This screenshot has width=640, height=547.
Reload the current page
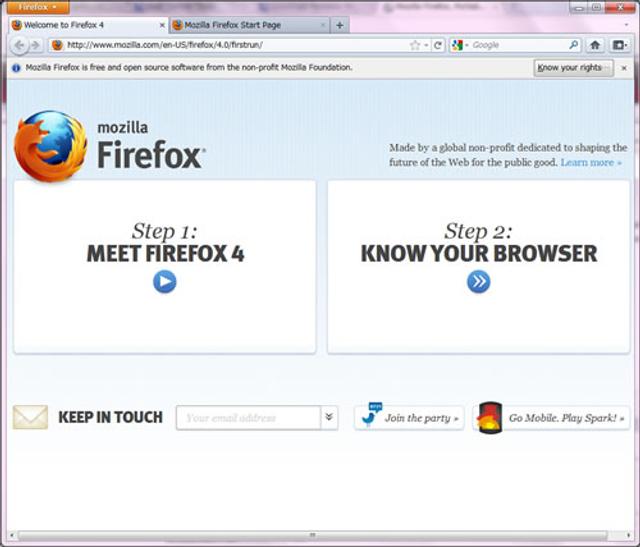438,45
